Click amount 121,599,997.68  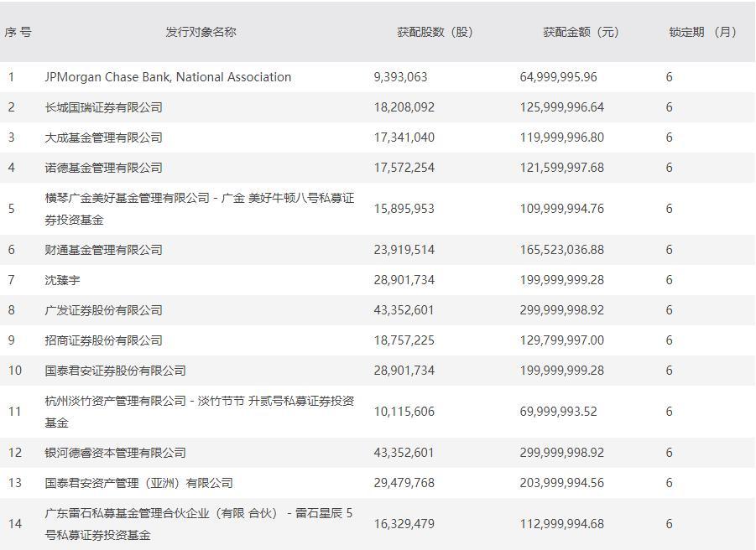coord(561,168)
